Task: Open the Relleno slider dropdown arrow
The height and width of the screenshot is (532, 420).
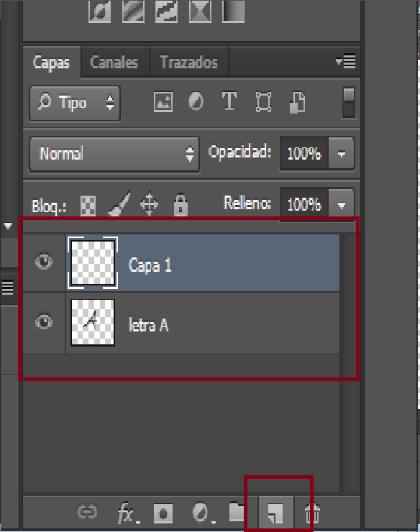Action: click(x=342, y=204)
